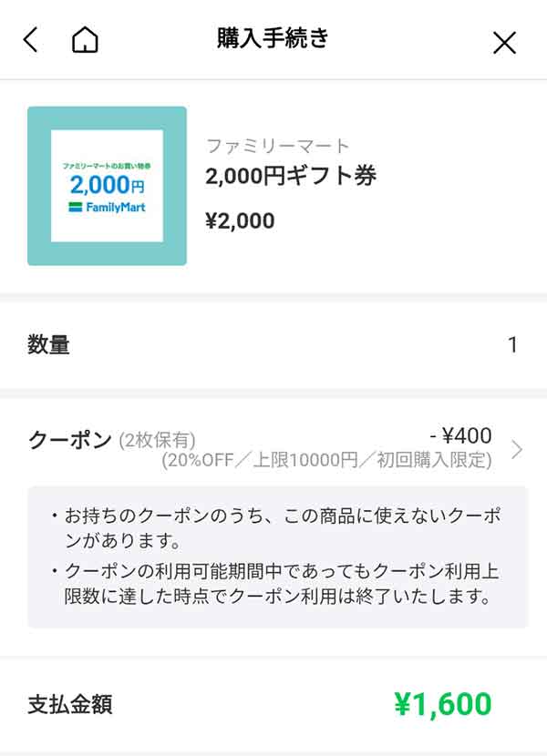Tap the -¥400 coupon discount amount
The height and width of the screenshot is (756, 547).
coord(459,435)
